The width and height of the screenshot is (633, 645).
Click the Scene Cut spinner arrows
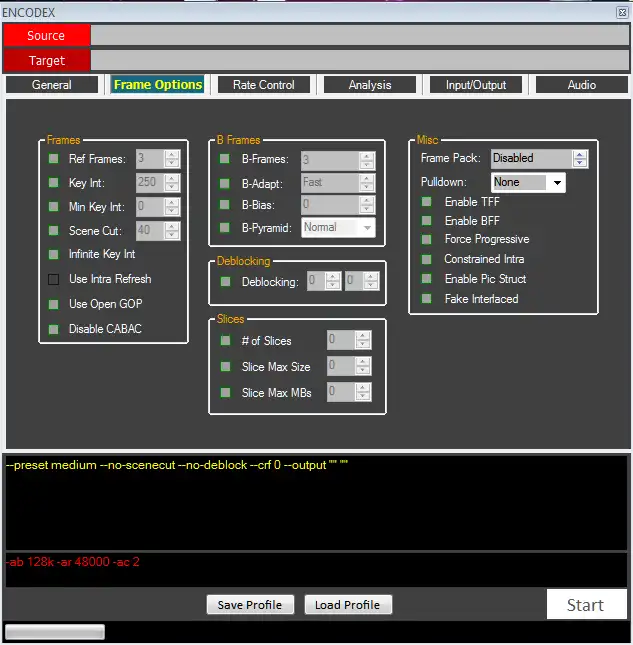[x=172, y=230]
